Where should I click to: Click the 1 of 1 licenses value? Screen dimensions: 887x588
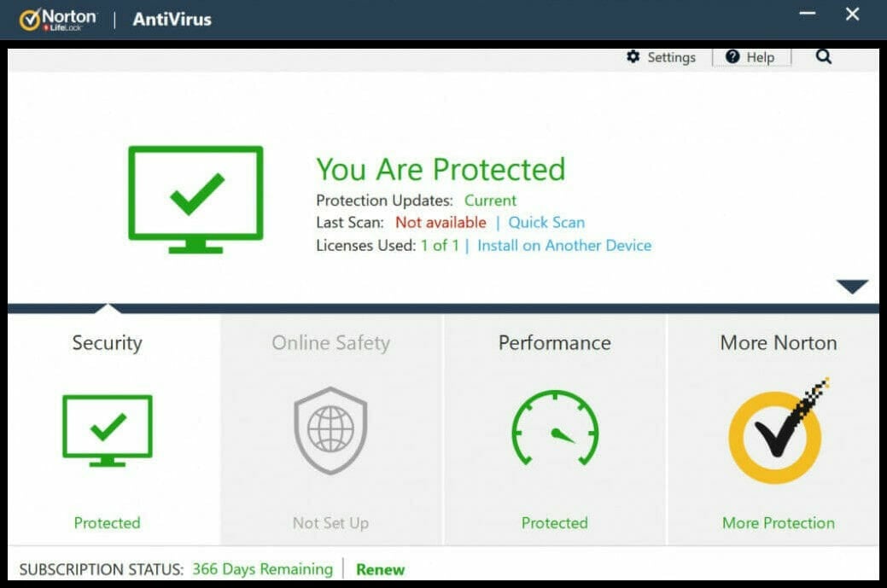(x=440, y=246)
